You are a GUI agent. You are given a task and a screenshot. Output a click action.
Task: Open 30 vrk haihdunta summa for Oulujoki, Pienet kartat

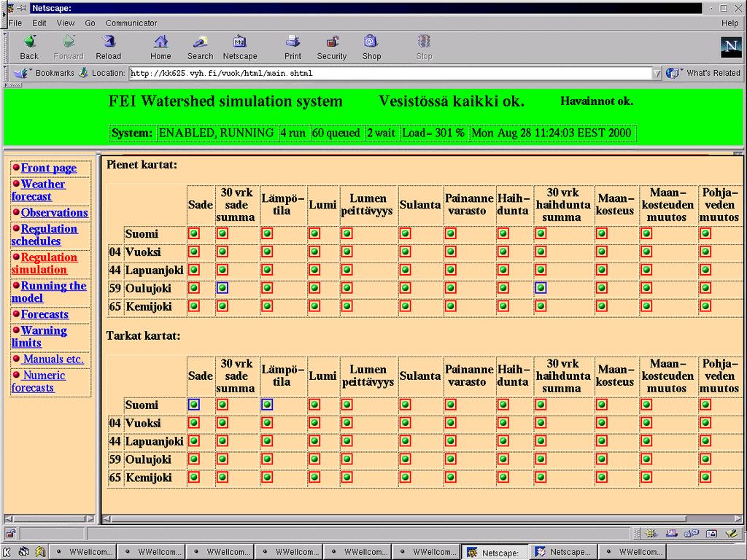point(541,287)
